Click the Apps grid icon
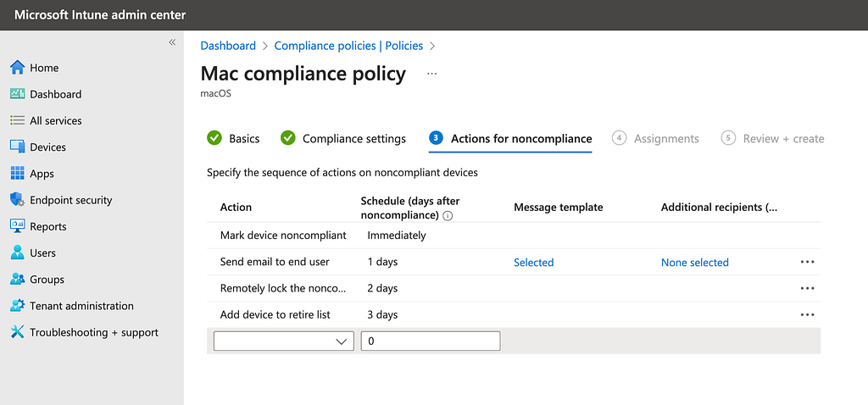Viewport: 868px width, 405px height. click(x=18, y=174)
